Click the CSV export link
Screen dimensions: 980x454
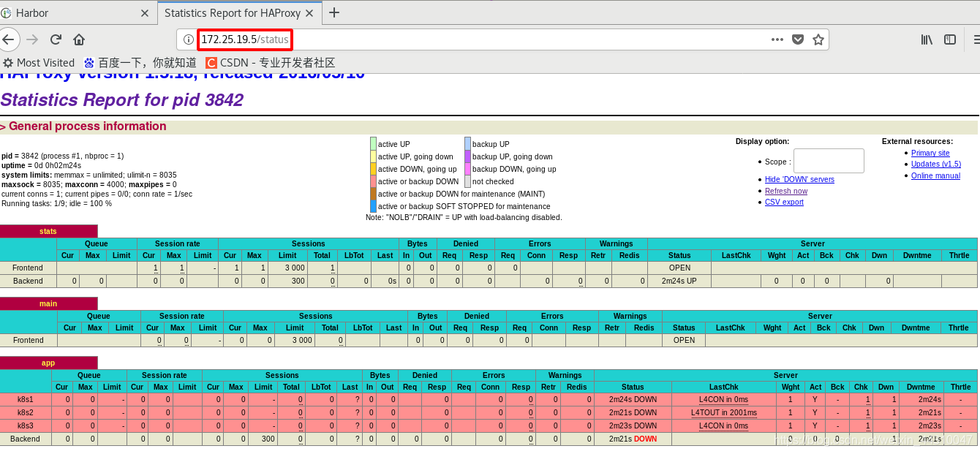(x=784, y=202)
